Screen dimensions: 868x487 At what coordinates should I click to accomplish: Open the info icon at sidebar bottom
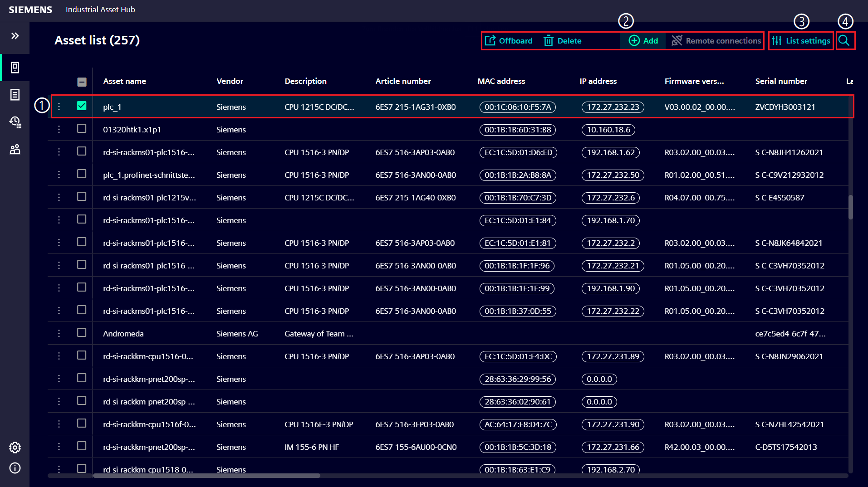15,468
